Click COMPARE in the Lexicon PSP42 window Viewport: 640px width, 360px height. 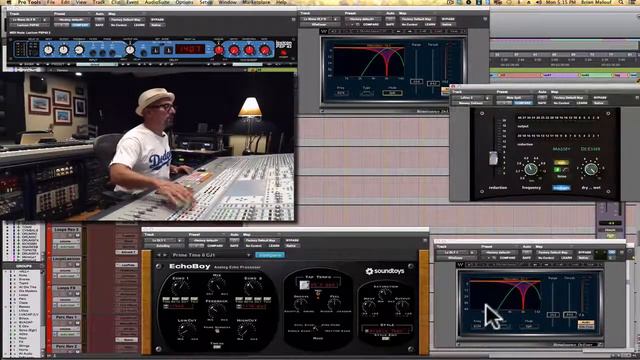tap(81, 25)
